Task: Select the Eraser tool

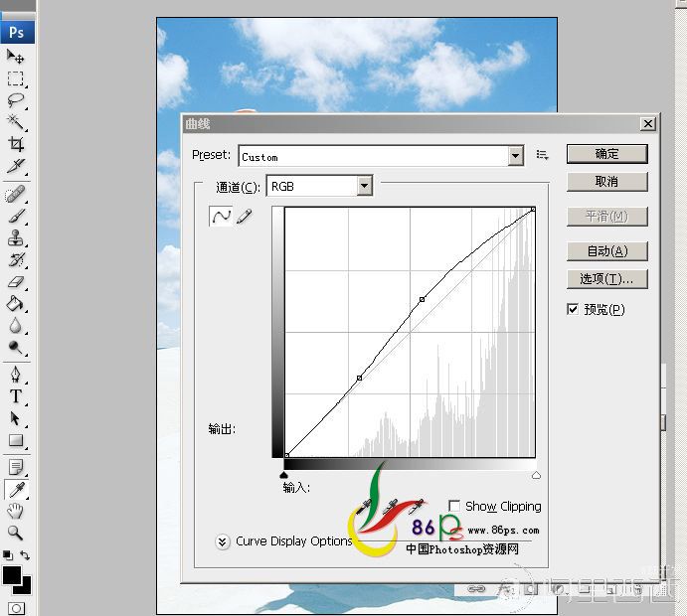Action: (x=15, y=282)
